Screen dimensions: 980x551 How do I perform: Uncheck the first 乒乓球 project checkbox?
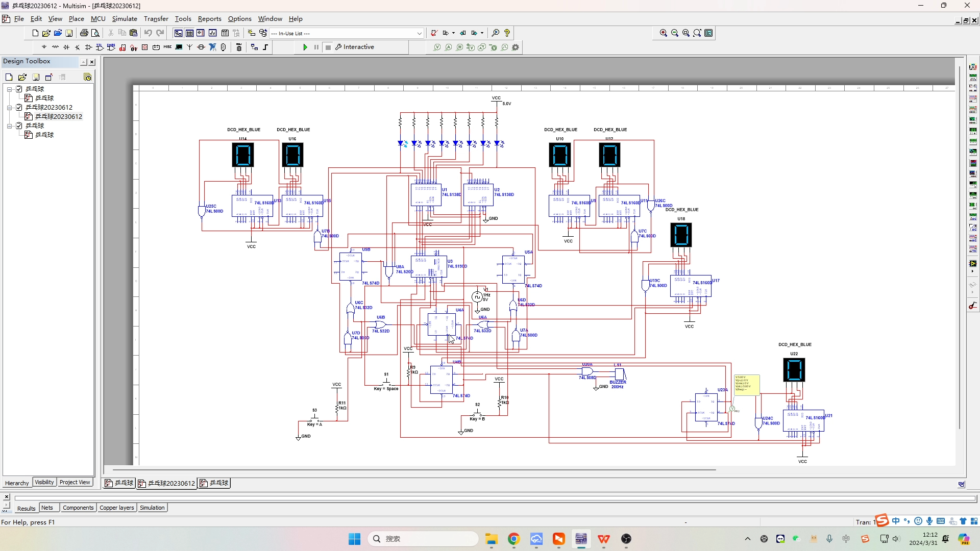click(x=19, y=89)
